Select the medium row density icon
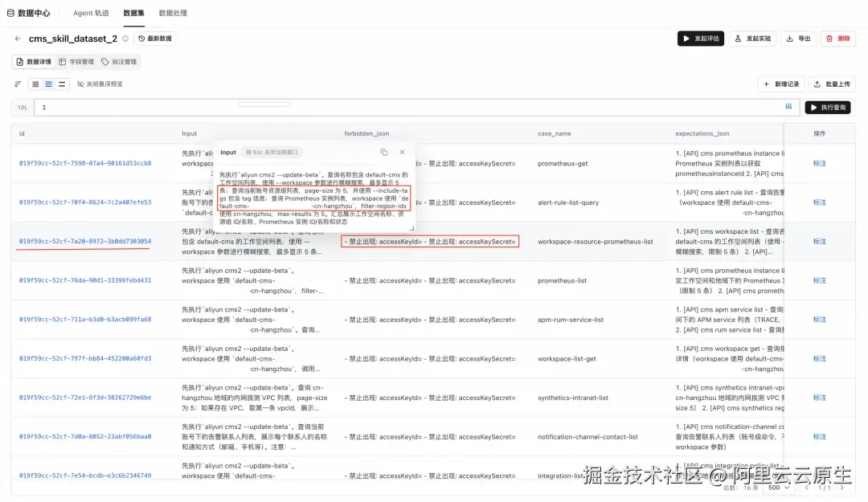Image resolution: width=868 pixels, height=502 pixels. (49, 84)
